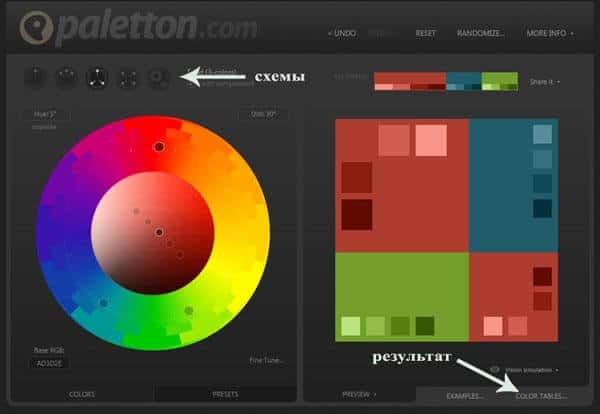600x414 pixels.
Task: Click the RESET button
Action: [x=426, y=33]
